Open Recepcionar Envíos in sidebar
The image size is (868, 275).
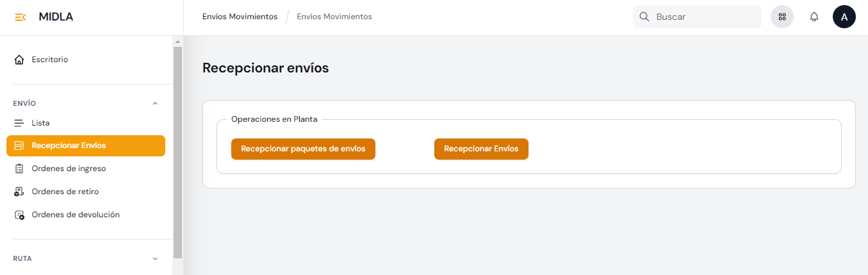69,146
